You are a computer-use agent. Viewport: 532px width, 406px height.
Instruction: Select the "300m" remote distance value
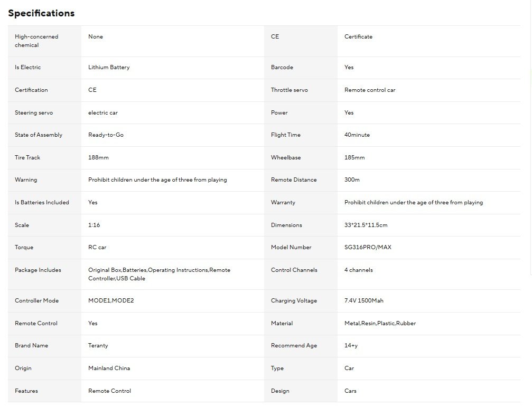352,180
